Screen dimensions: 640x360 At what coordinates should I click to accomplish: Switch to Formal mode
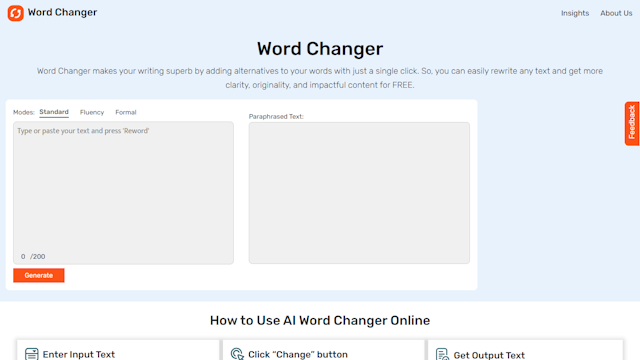[126, 112]
